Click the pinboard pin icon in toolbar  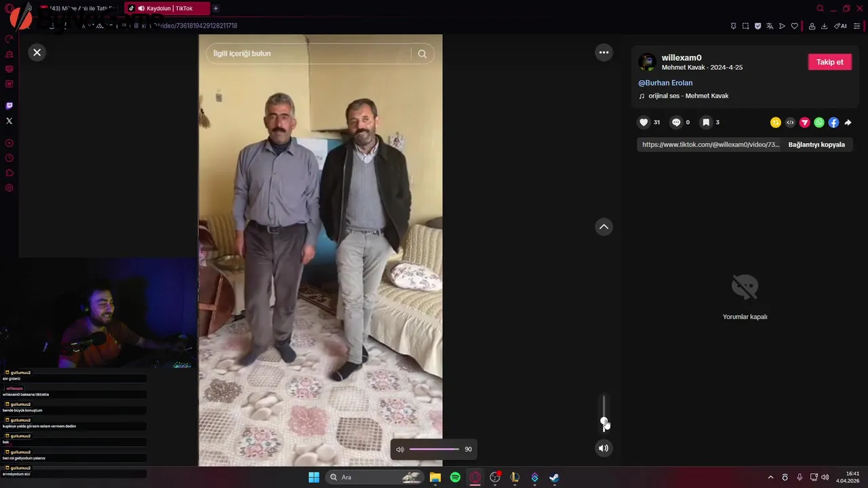click(733, 26)
